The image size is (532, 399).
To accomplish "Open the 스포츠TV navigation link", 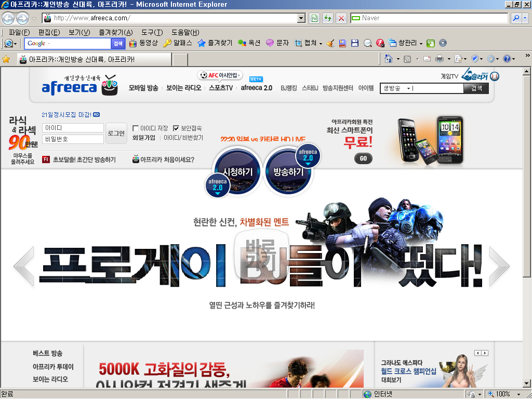I will (220, 88).
